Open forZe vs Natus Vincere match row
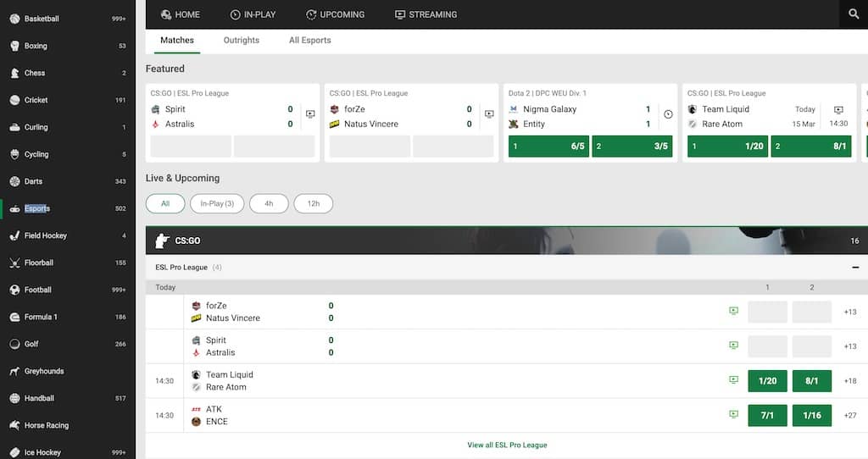The width and height of the screenshot is (868, 459). pyautogui.click(x=507, y=312)
